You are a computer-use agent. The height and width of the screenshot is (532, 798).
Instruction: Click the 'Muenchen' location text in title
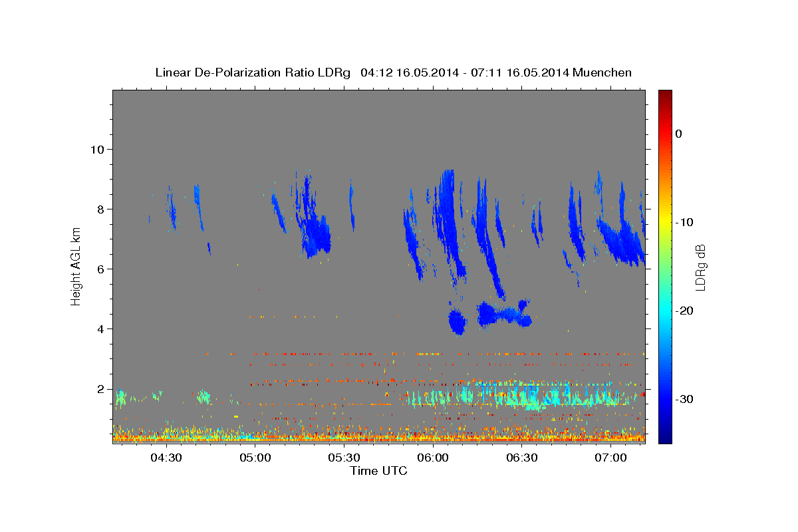click(602, 72)
